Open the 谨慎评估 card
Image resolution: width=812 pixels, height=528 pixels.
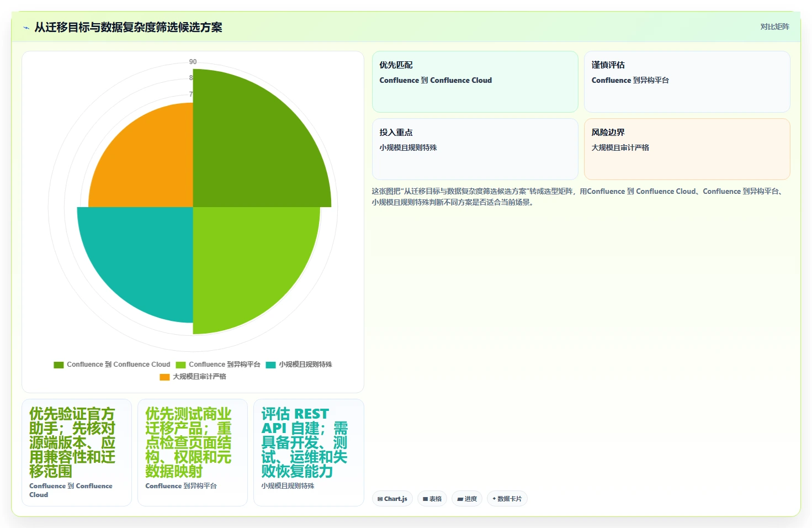click(687, 82)
